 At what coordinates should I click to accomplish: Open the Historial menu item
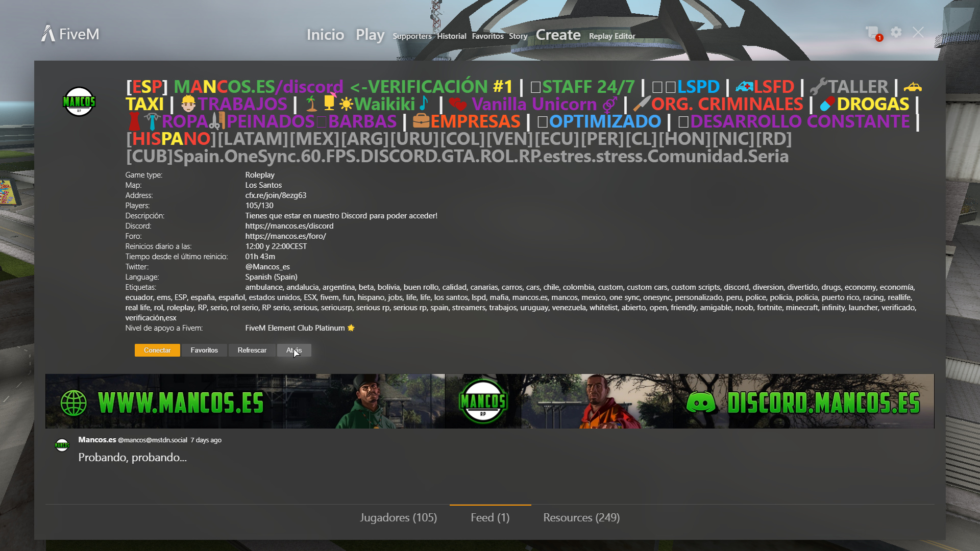tap(451, 36)
